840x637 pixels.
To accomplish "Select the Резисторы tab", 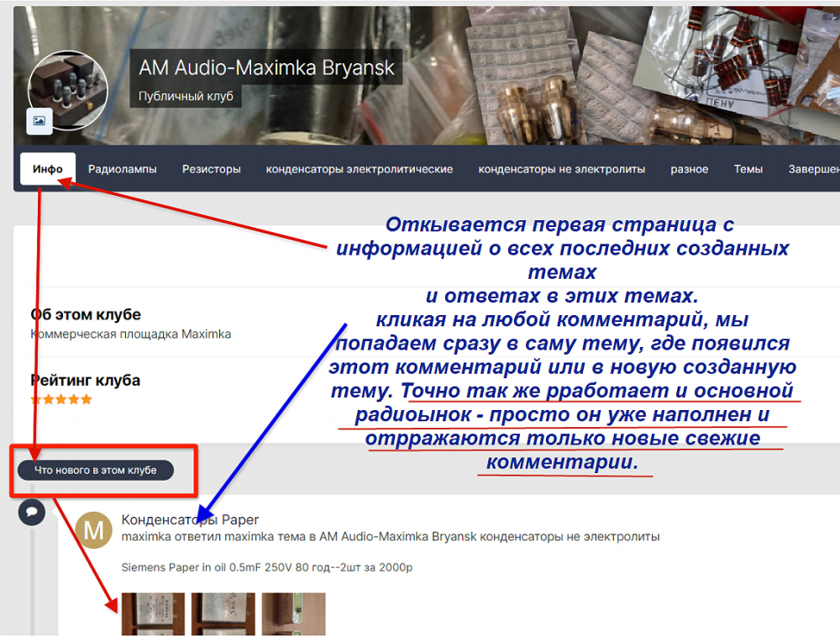I will (212, 169).
